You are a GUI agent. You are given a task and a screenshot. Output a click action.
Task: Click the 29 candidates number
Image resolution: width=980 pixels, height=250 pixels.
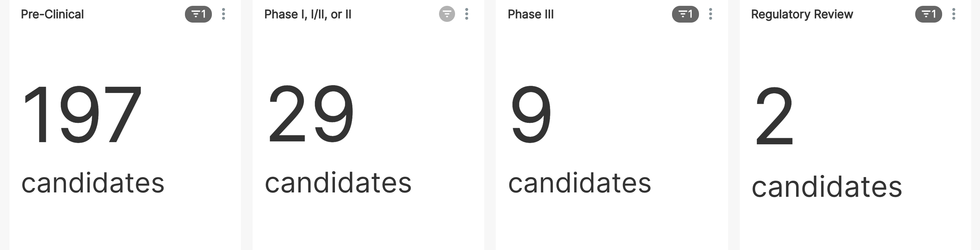pyautogui.click(x=311, y=114)
